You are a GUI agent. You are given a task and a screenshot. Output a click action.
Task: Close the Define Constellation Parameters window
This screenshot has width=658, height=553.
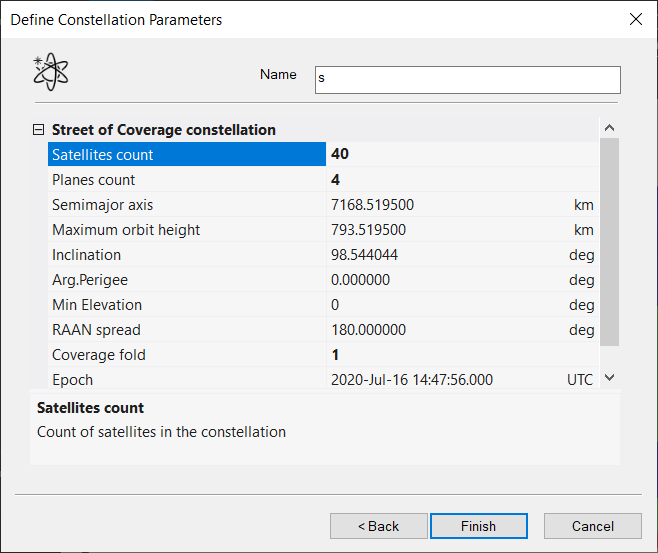(x=634, y=19)
